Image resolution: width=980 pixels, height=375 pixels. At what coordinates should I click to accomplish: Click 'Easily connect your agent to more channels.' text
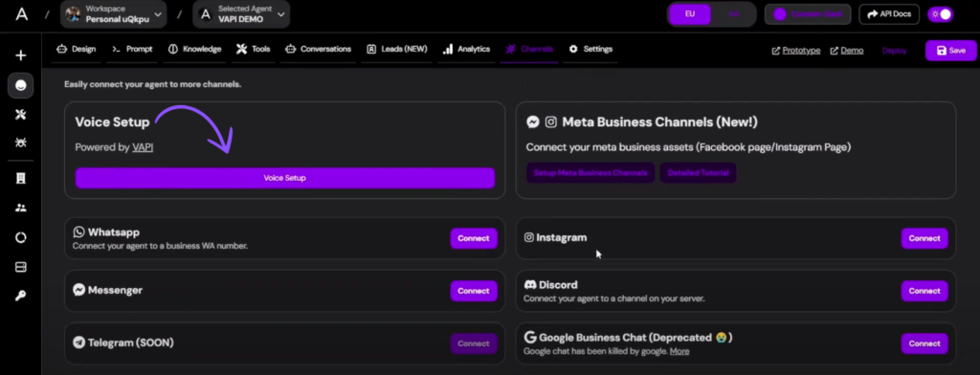click(152, 84)
